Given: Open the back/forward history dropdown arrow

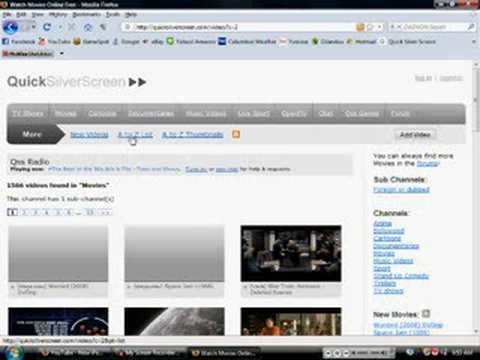Looking at the screenshot, I should click(x=34, y=27).
